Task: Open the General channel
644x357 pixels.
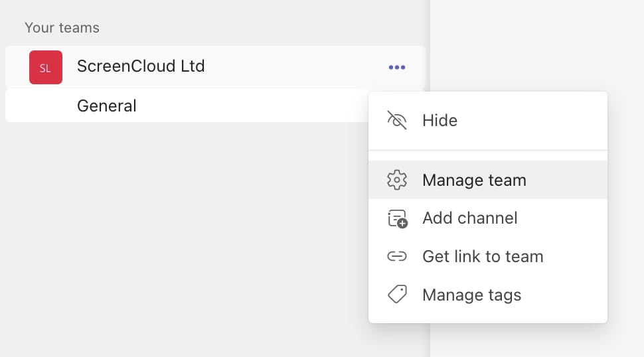Action: (x=187, y=106)
